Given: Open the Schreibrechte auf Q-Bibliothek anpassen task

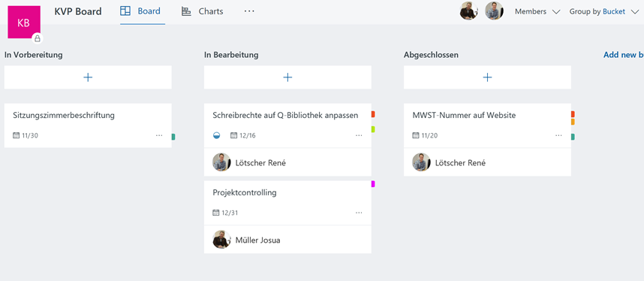Looking at the screenshot, I should coord(285,115).
